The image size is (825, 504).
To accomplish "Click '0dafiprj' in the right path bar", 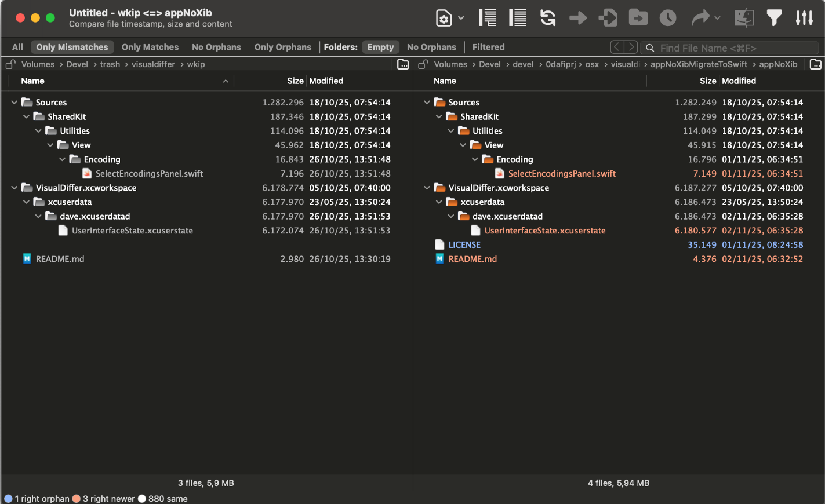I will (x=561, y=64).
